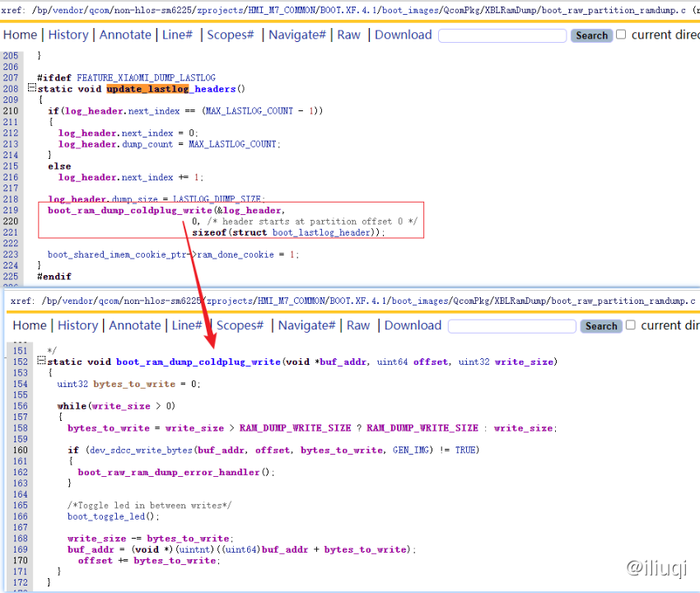The width and height of the screenshot is (700, 593).
Task: Tick the current directory checkbox in lower panel
Action: pos(631,325)
